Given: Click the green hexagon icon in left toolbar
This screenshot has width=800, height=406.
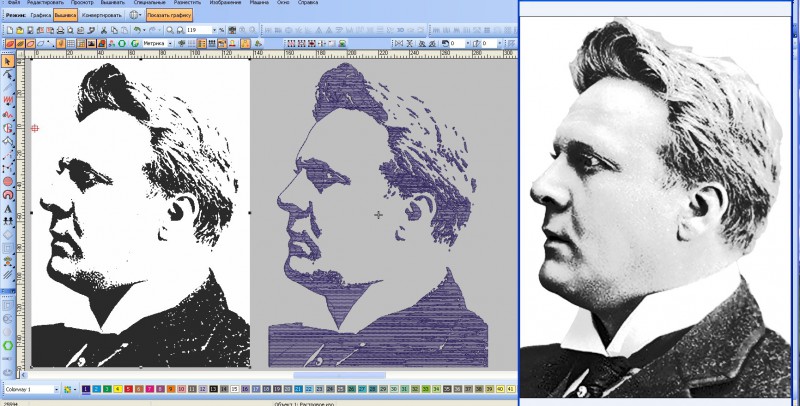Looking at the screenshot, I should click(x=8, y=345).
